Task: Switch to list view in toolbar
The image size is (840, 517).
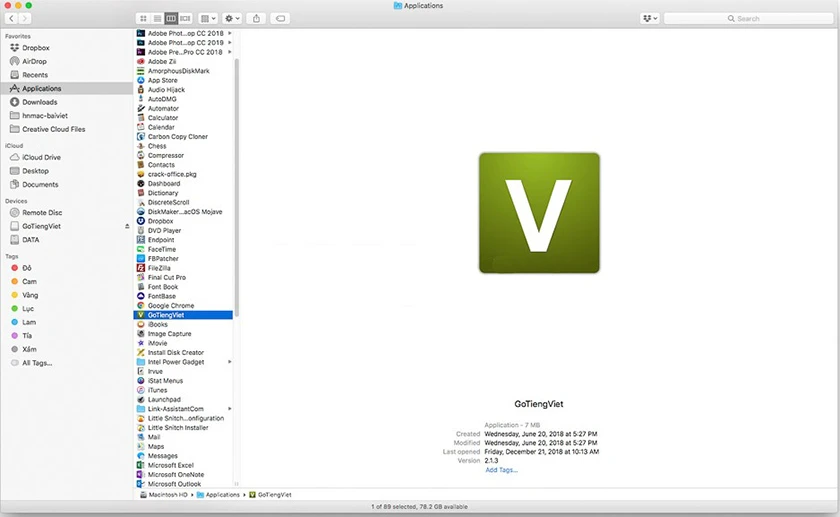Action: pos(157,18)
